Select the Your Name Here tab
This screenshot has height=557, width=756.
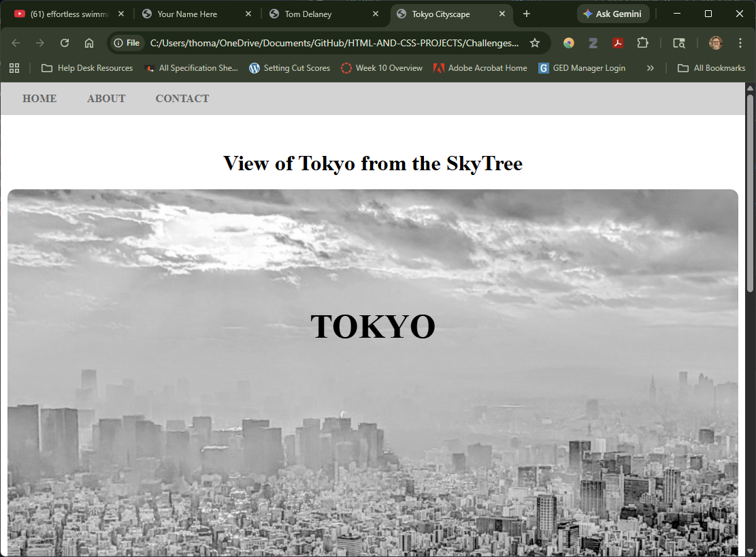coord(188,14)
